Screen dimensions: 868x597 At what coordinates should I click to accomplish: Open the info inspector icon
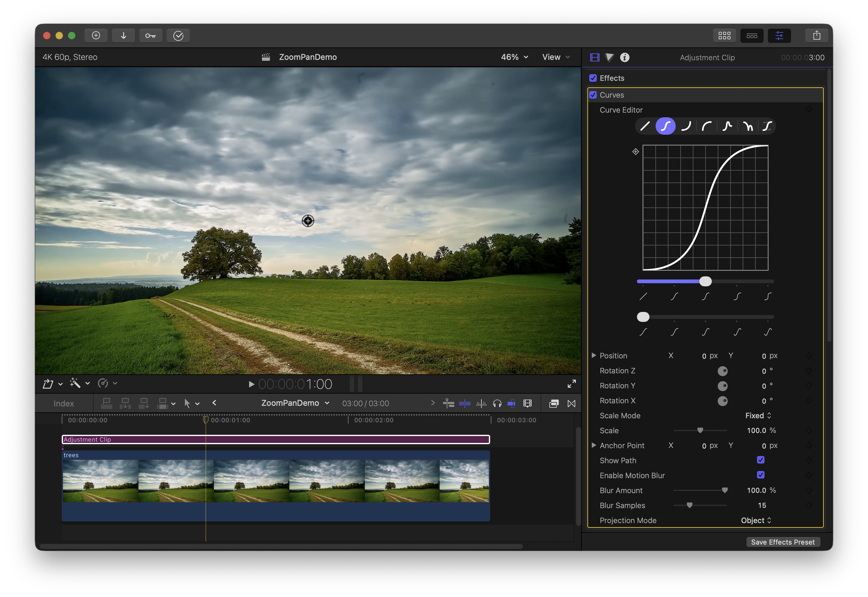[624, 57]
